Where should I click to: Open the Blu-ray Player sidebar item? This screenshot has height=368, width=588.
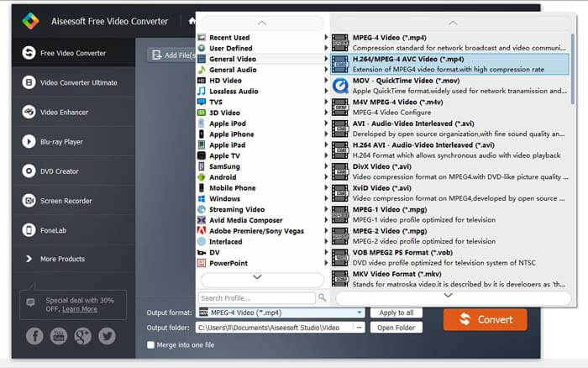click(x=74, y=141)
